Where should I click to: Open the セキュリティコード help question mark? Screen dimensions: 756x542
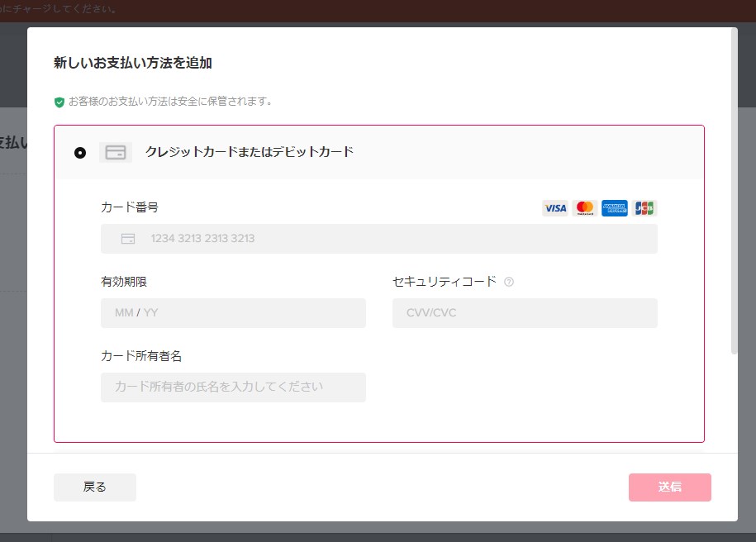click(509, 282)
